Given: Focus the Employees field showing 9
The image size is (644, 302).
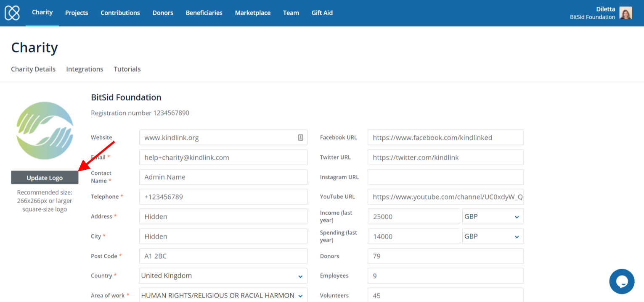Looking at the screenshot, I should click(445, 276).
